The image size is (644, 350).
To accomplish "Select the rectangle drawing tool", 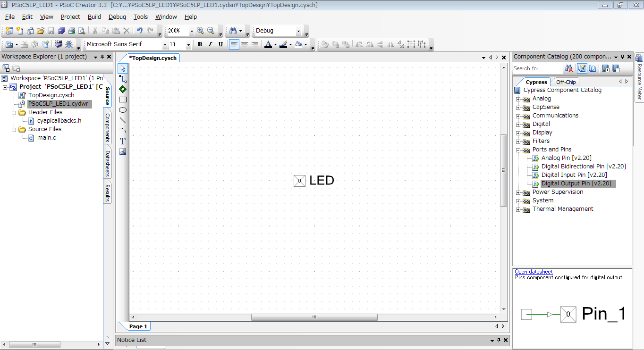I will (123, 100).
